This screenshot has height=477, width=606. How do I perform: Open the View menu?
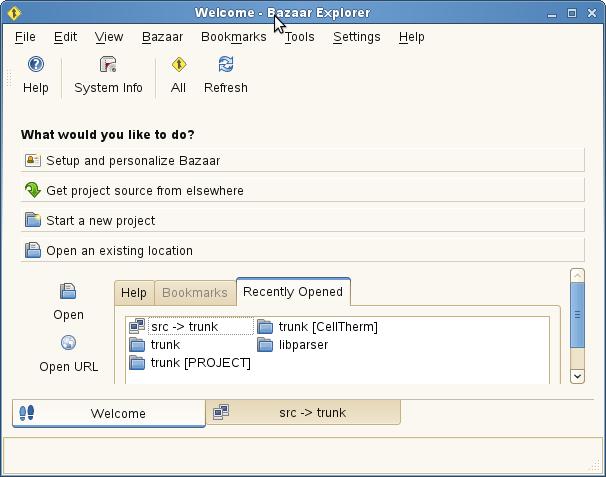[109, 37]
